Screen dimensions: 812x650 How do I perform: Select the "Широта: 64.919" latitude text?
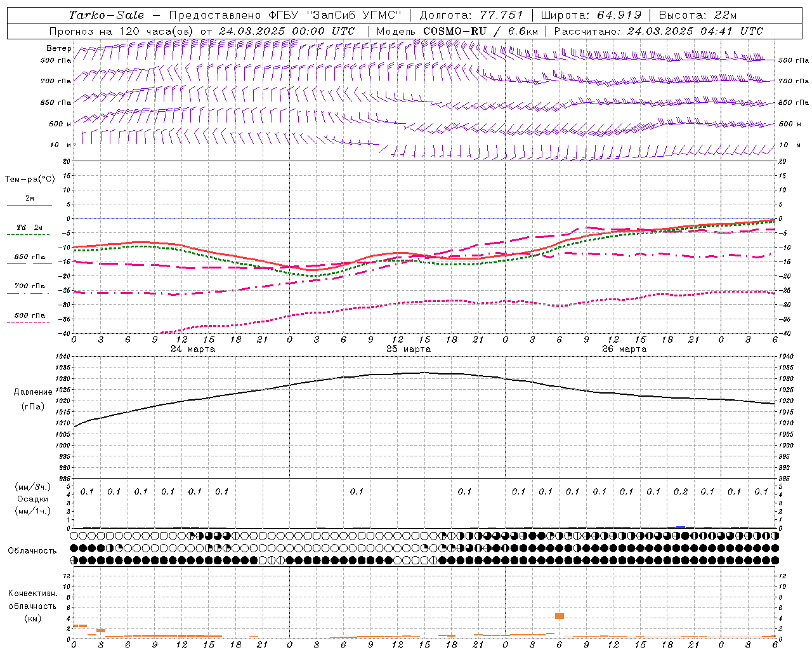pos(591,15)
